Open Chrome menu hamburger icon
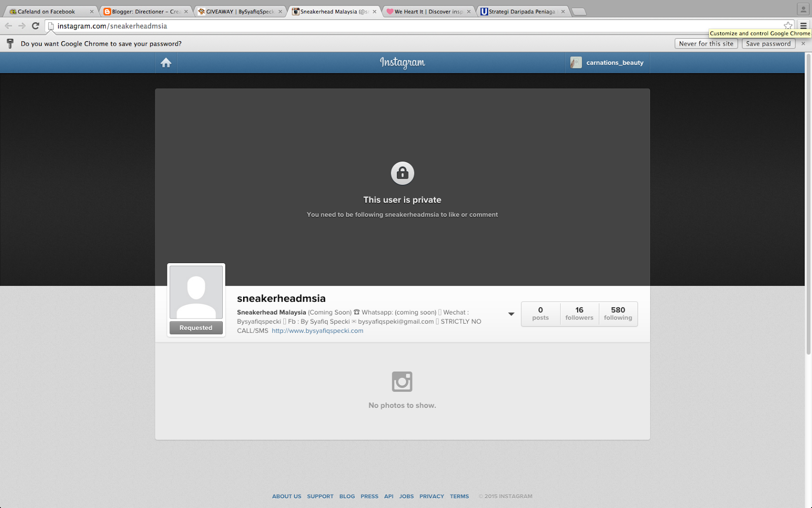This screenshot has width=812, height=508. coord(803,25)
